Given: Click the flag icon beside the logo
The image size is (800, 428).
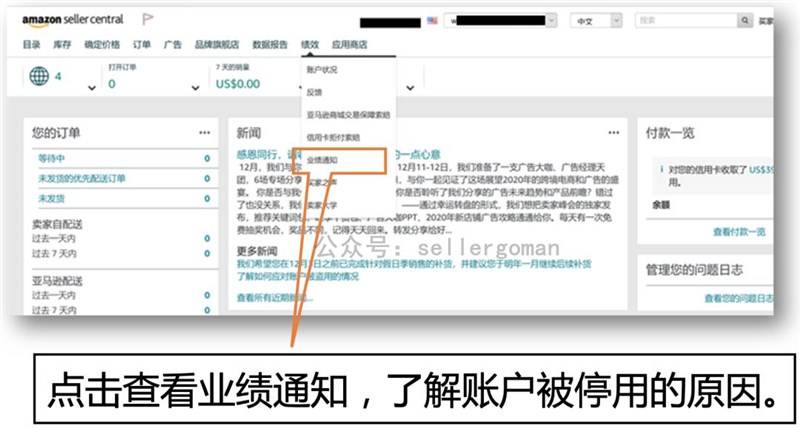Looking at the screenshot, I should pos(147,19).
